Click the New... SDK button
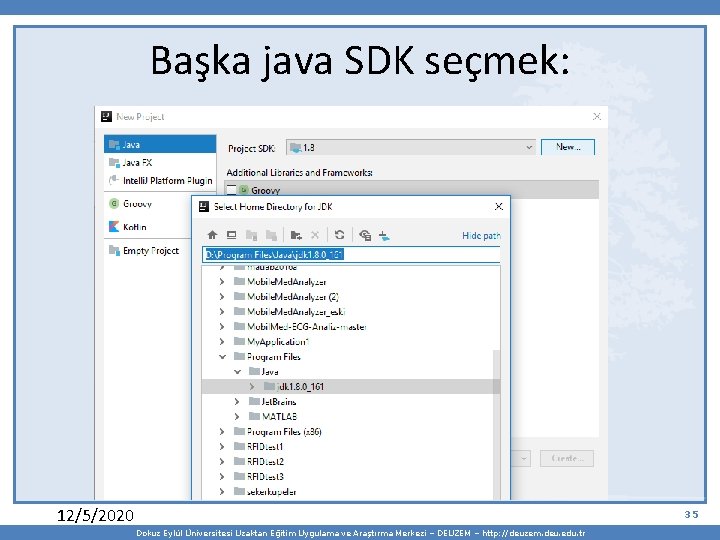Viewport: 720px width, 540px height. pos(568,147)
